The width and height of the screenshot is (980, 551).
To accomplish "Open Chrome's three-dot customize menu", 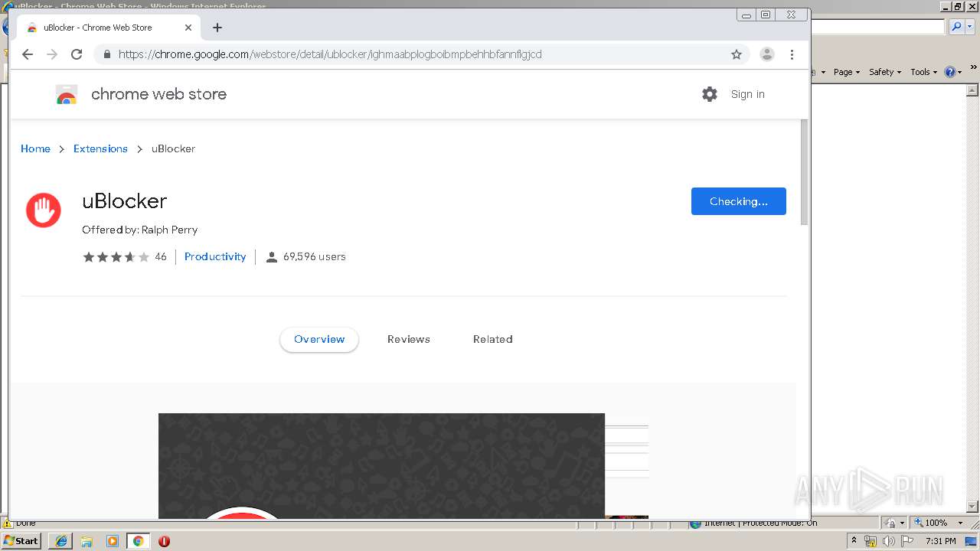I will tap(792, 54).
